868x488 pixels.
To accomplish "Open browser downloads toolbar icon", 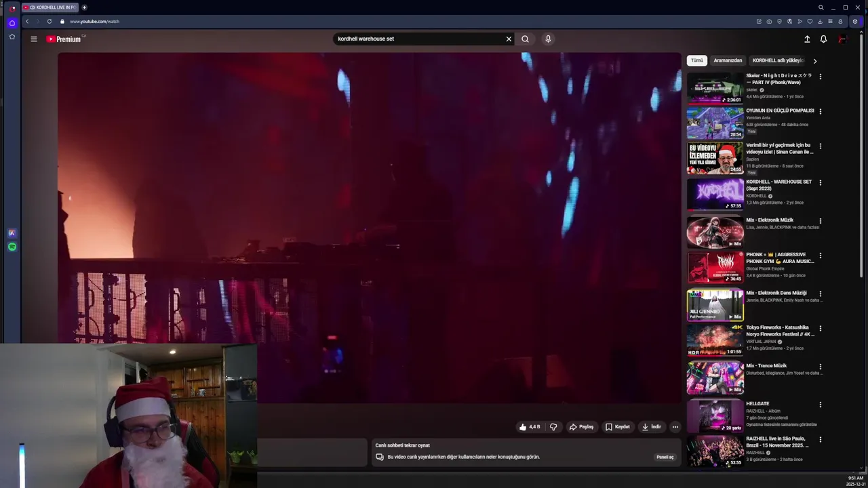I will tap(820, 22).
